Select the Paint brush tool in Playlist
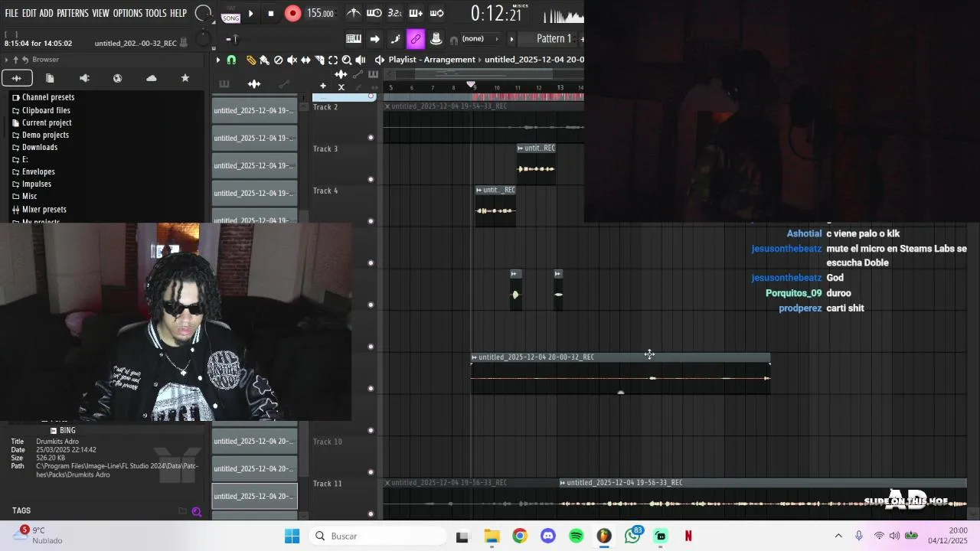Viewport: 980px width, 551px height. point(264,60)
